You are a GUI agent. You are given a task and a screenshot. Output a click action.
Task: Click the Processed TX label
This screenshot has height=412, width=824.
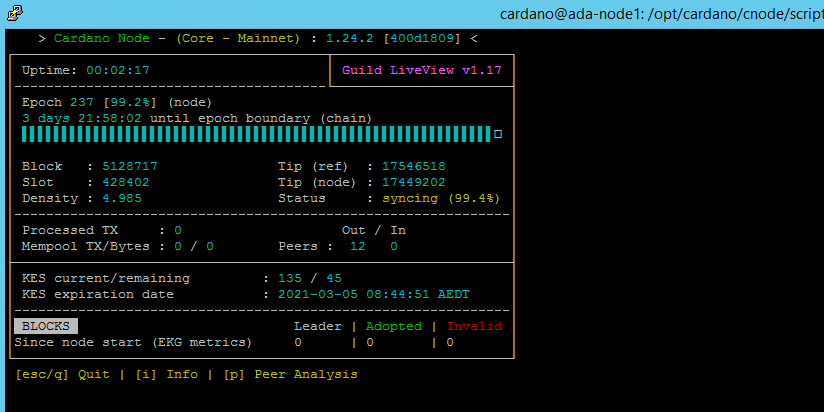[70, 230]
